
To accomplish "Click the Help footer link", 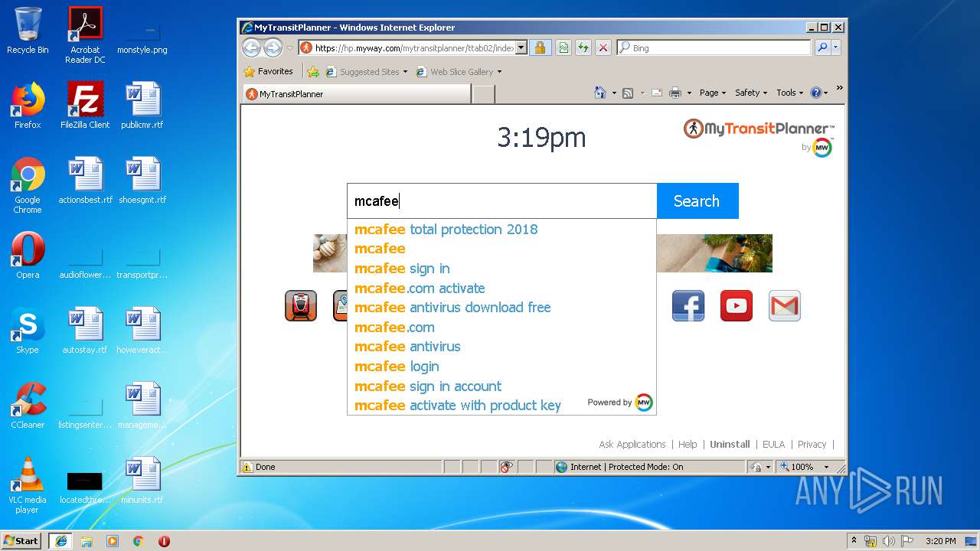I will coord(688,445).
